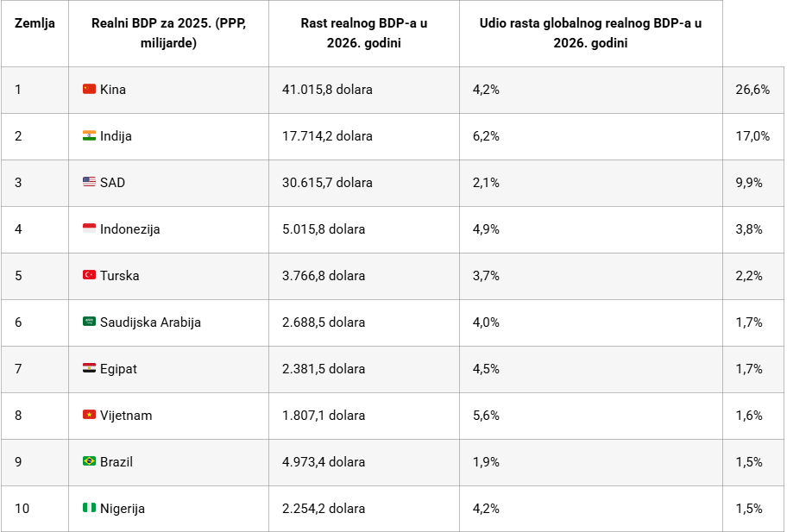This screenshot has height=532, width=787.
Task: Click the Brazil flag icon
Action: click(x=89, y=461)
